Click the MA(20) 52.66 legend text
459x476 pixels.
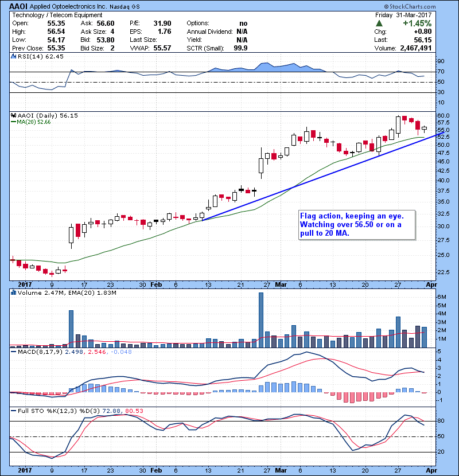(34, 122)
